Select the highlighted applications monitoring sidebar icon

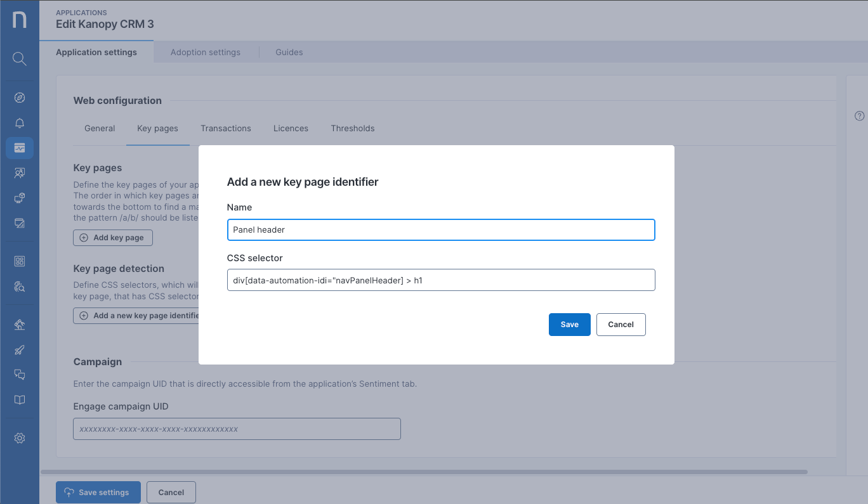pos(20,148)
